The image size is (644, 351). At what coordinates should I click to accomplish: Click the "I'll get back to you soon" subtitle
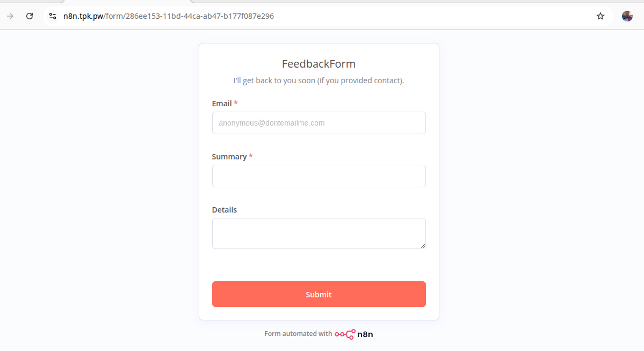click(x=319, y=81)
